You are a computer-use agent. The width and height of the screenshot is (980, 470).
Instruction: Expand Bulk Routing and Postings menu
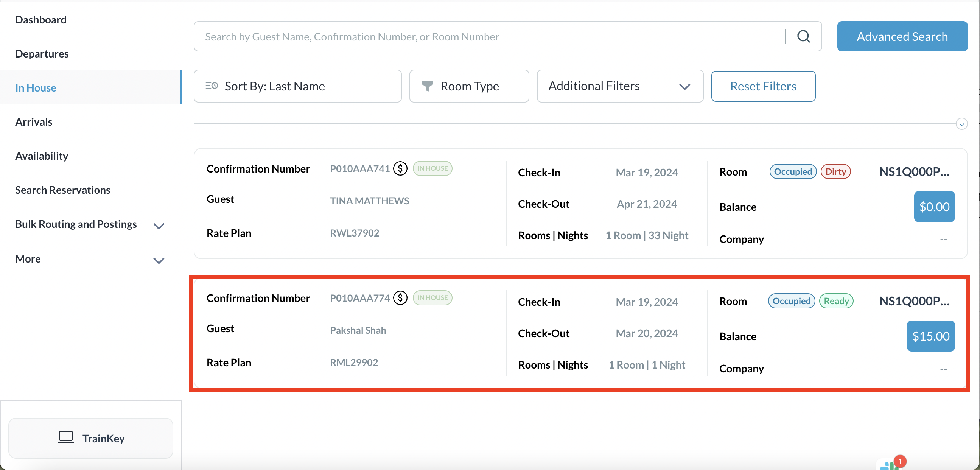[159, 226]
